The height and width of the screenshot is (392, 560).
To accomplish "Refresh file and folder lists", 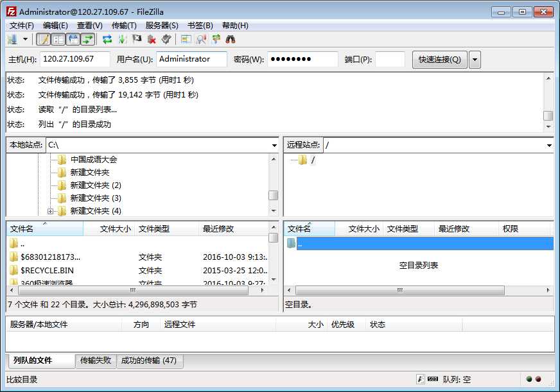I will pyautogui.click(x=107, y=39).
